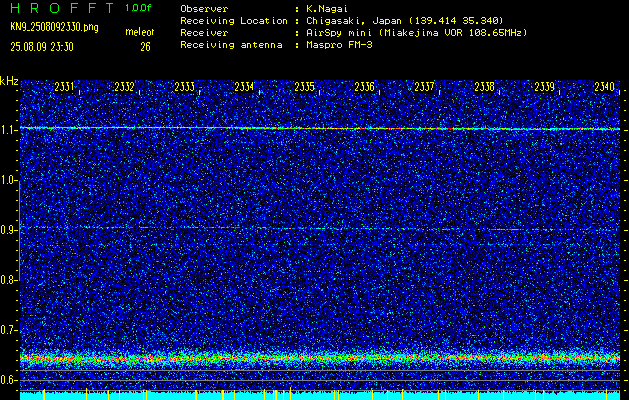Image resolution: width=629 pixels, height=400 pixels.
Task: Select the observer name K.Nagai
Action: pos(327,9)
